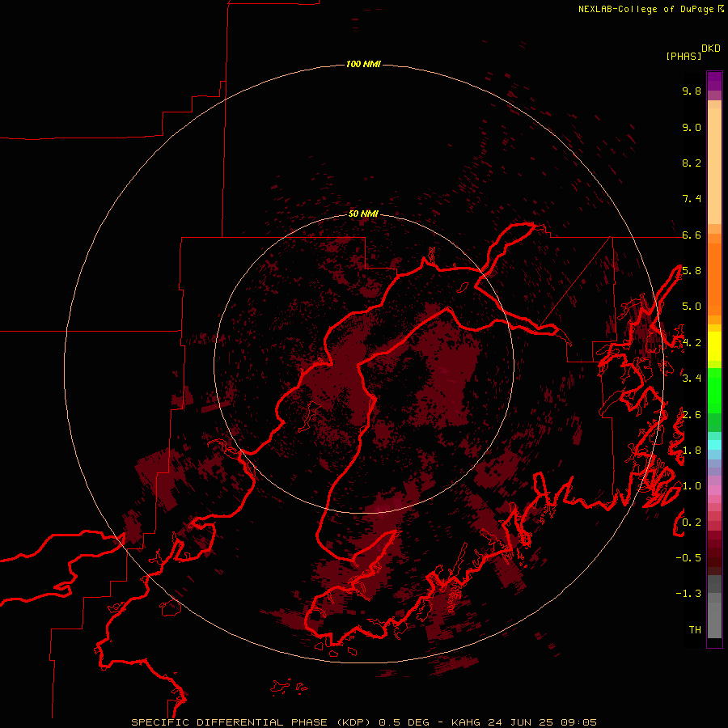Click the 0.2 scale value label
Screen dimensions: 728x728
692,523
